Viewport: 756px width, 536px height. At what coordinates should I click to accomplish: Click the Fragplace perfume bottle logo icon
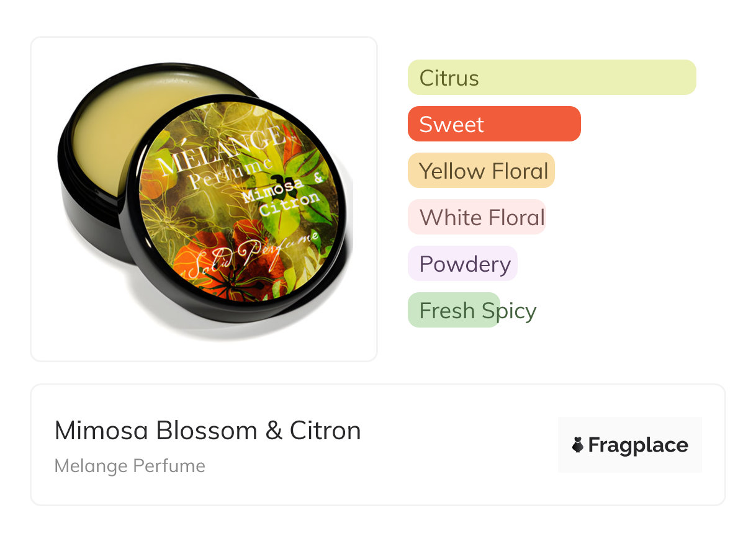click(x=578, y=445)
